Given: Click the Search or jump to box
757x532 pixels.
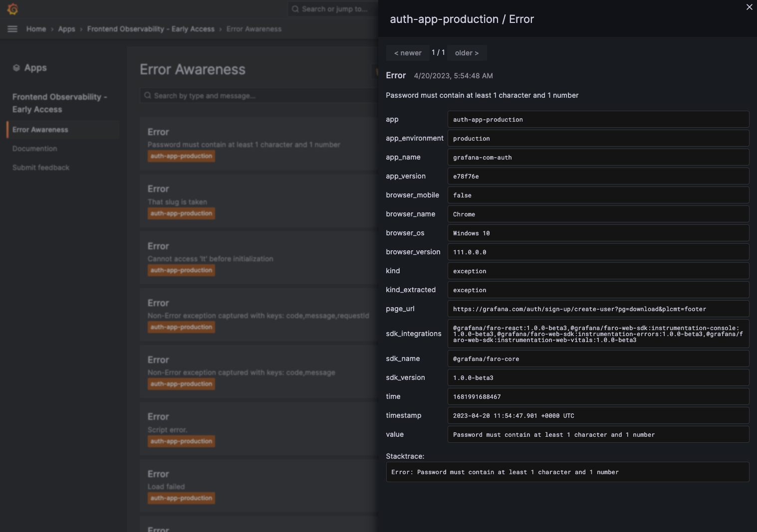Looking at the screenshot, I should tap(334, 9).
